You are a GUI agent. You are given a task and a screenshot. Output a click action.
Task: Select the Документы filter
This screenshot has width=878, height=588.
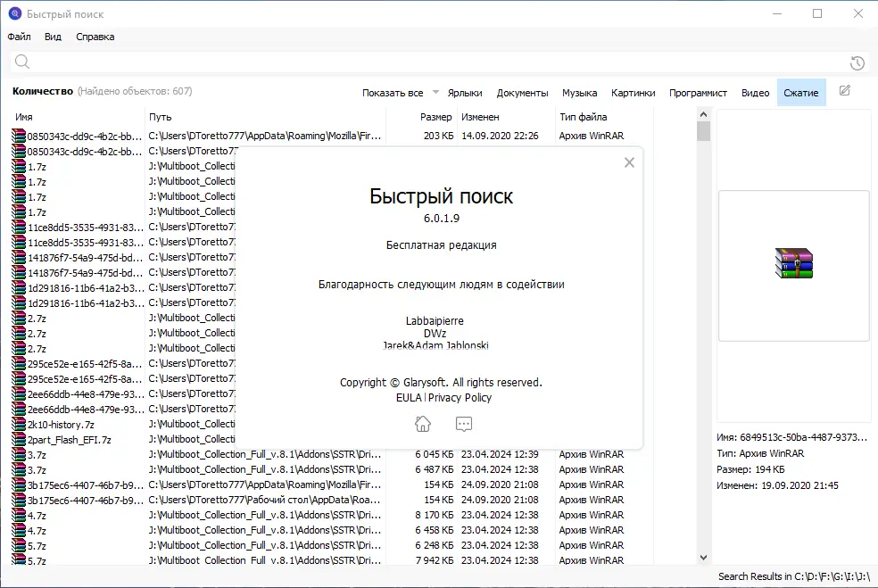click(523, 93)
